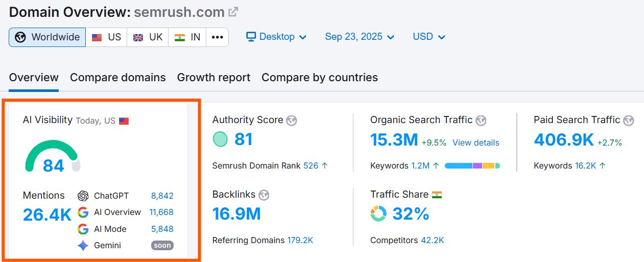
Task: Expand more countries with ellipsis button
Action: (217, 37)
